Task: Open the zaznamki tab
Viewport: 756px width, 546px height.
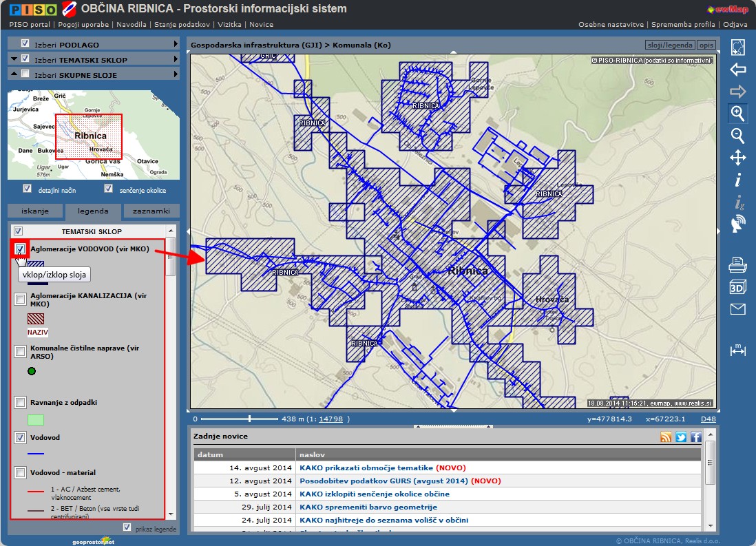Action: click(x=151, y=211)
